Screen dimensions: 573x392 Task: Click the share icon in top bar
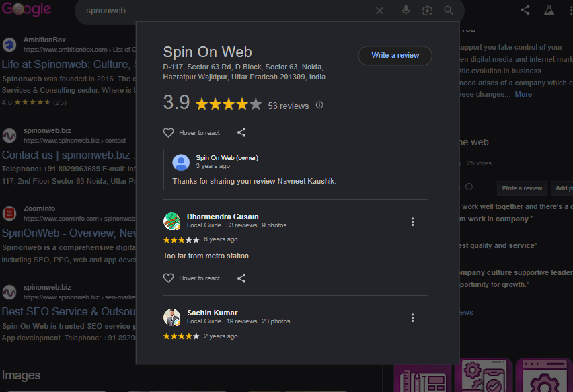pyautogui.click(x=525, y=10)
